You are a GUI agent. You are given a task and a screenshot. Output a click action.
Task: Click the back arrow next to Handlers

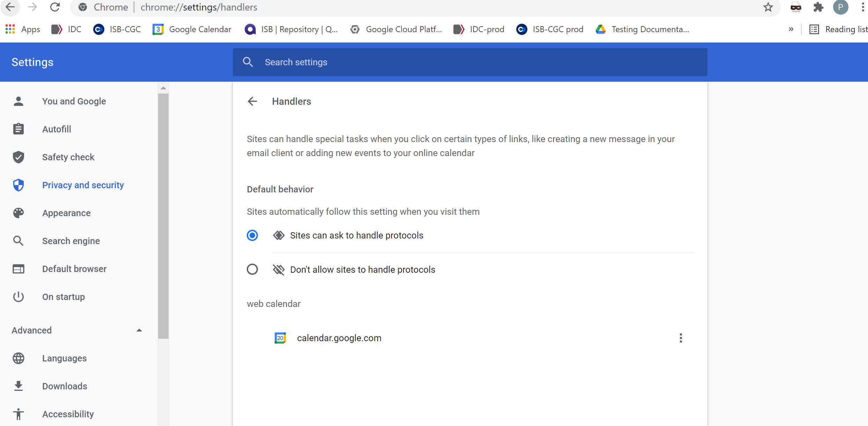coord(252,102)
